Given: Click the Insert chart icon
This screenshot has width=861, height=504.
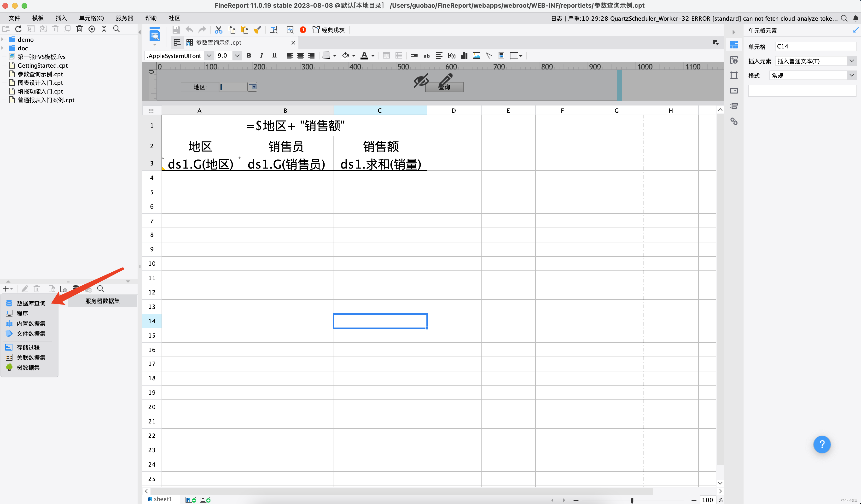Looking at the screenshot, I should coord(464,56).
